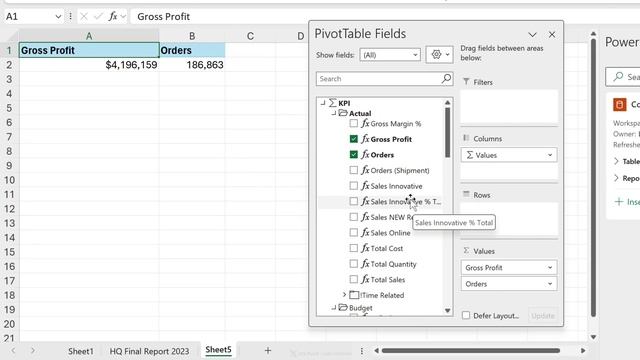Check the Sales Innovative field
Screen dimensions: 640x360
point(353,186)
